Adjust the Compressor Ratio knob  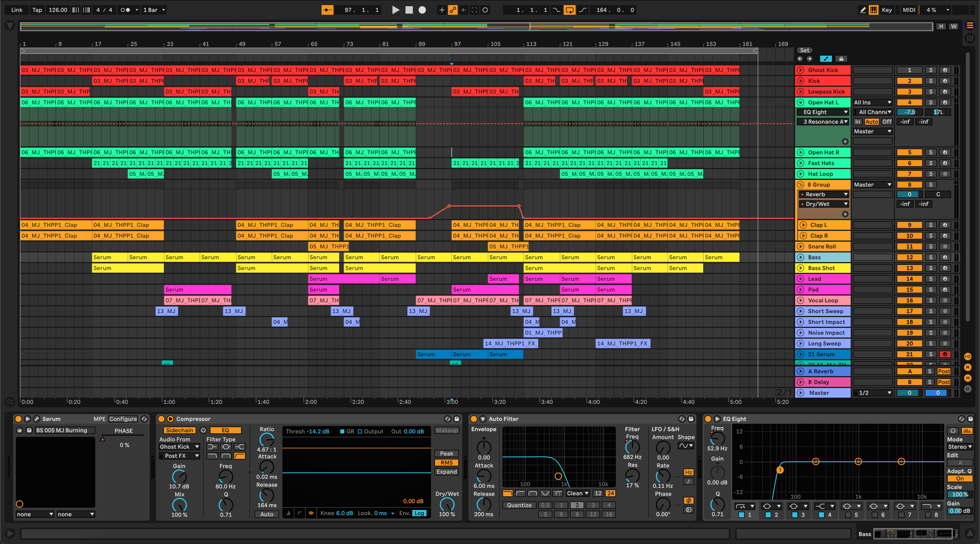(266, 440)
